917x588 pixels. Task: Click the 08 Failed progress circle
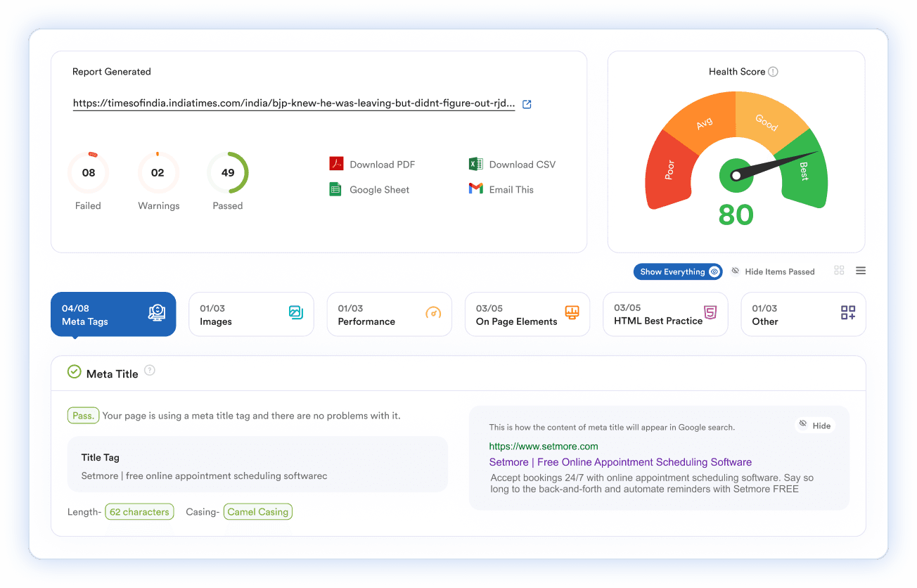[x=89, y=172]
